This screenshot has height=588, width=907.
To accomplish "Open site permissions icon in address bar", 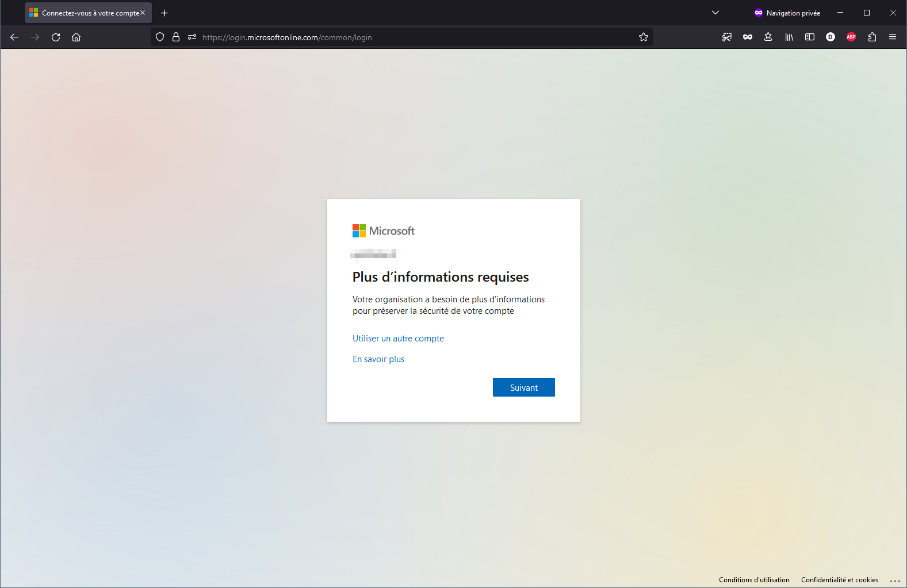I will pos(192,37).
